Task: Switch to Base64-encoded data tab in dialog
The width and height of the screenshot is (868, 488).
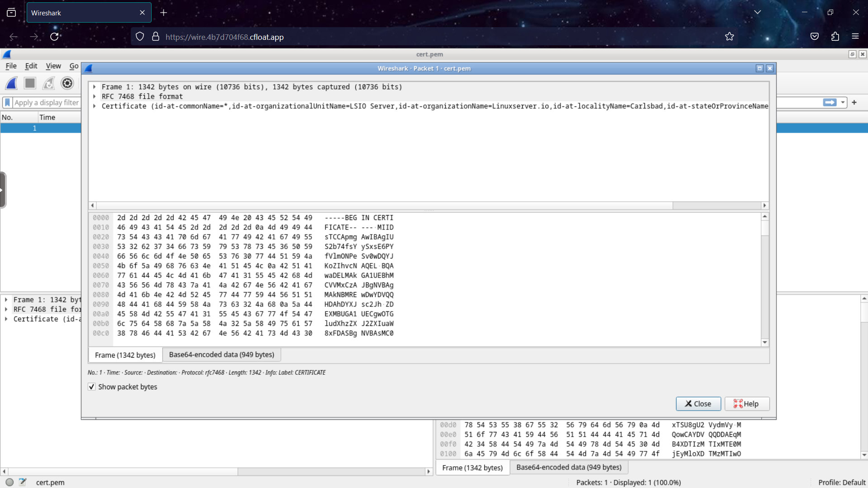Action: (222, 354)
